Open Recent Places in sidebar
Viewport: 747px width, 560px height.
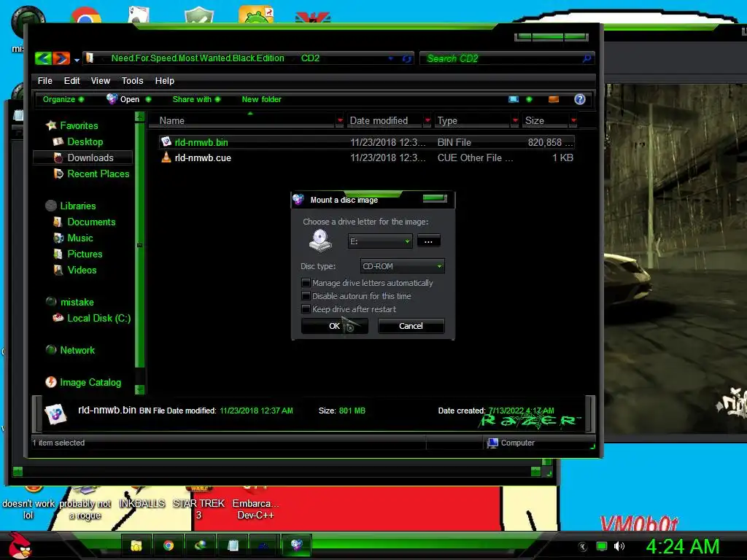pyautogui.click(x=98, y=174)
